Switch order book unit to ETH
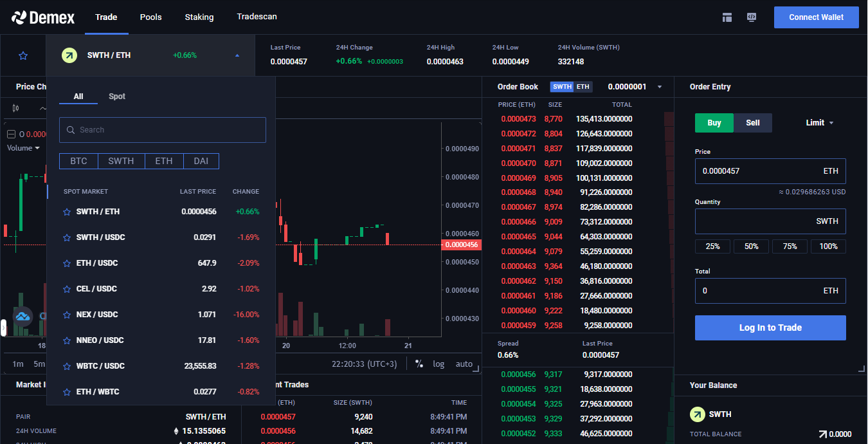Image resolution: width=868 pixels, height=444 pixels. click(583, 87)
